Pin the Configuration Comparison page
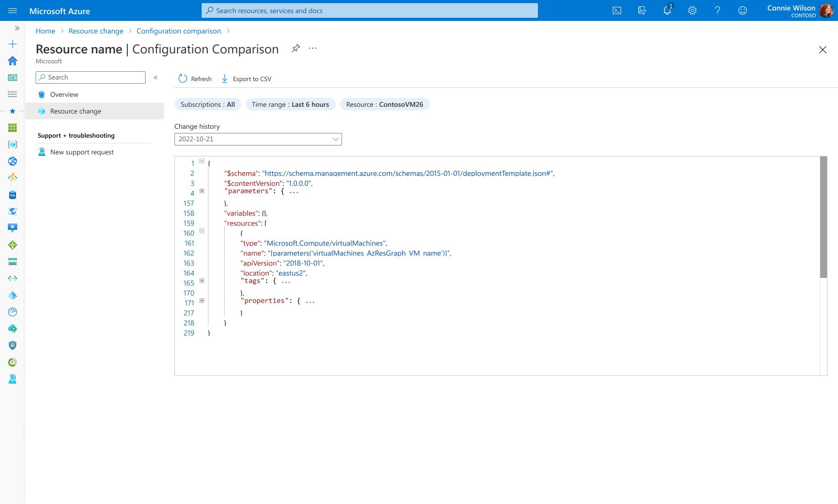 click(296, 48)
